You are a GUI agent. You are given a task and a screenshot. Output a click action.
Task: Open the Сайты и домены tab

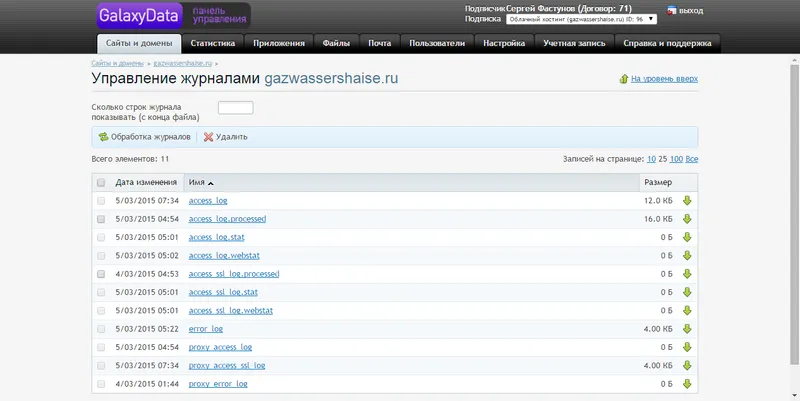pyautogui.click(x=139, y=43)
